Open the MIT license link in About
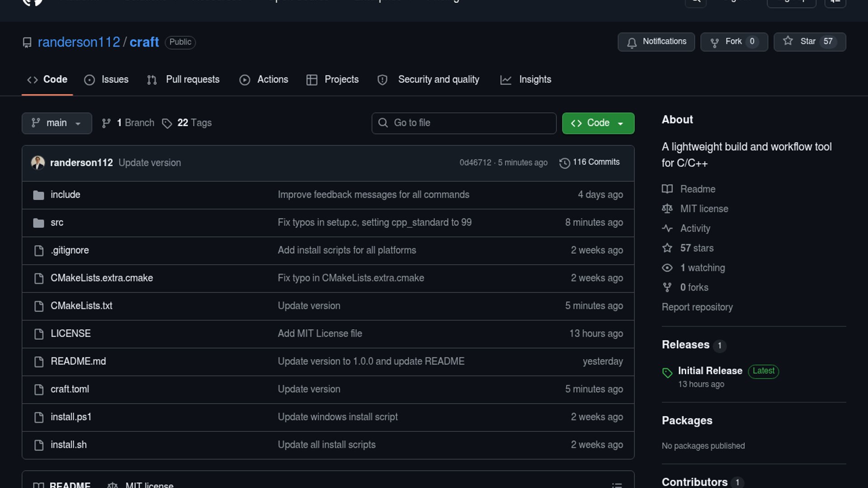The height and width of the screenshot is (488, 868). point(704,209)
